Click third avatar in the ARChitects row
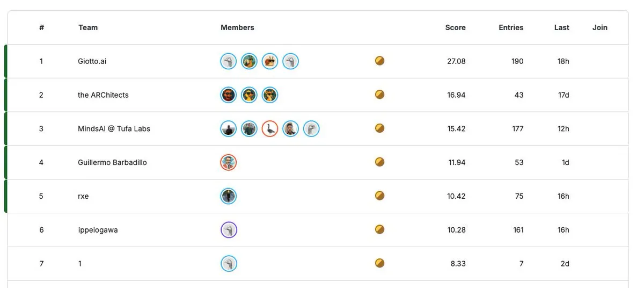The width and height of the screenshot is (644, 288). click(270, 95)
